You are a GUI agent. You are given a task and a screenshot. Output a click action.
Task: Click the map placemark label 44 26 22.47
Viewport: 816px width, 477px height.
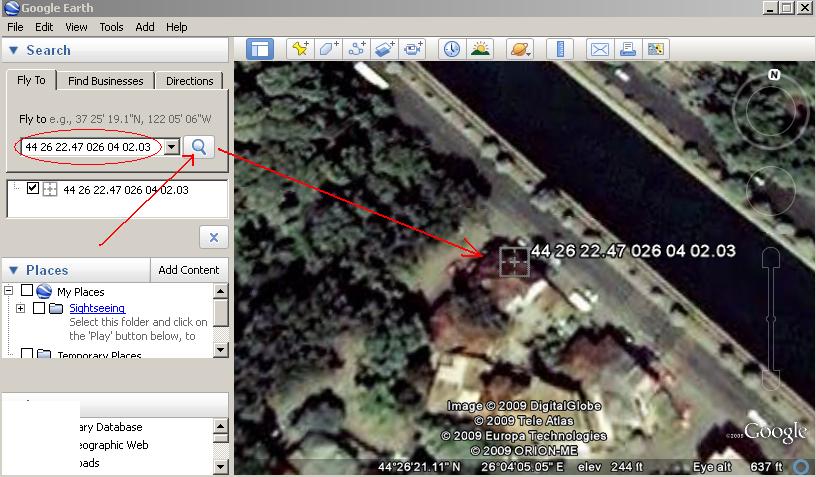point(633,251)
